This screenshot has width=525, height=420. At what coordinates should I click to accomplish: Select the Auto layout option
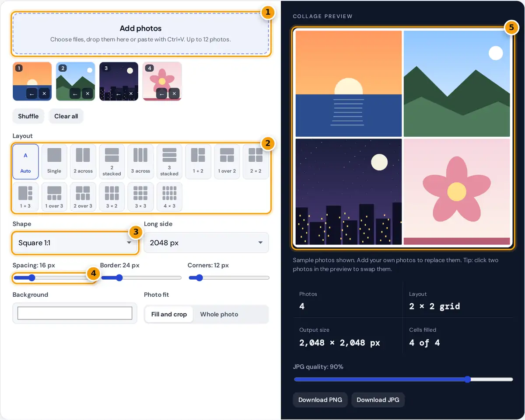click(26, 162)
